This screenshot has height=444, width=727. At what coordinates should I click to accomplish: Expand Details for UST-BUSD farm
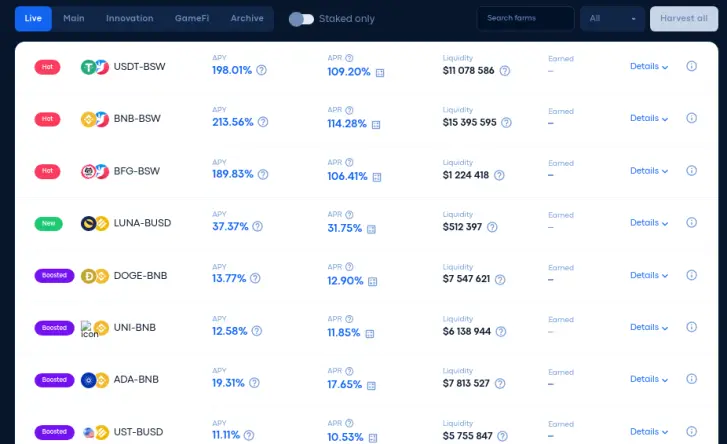pyautogui.click(x=649, y=432)
